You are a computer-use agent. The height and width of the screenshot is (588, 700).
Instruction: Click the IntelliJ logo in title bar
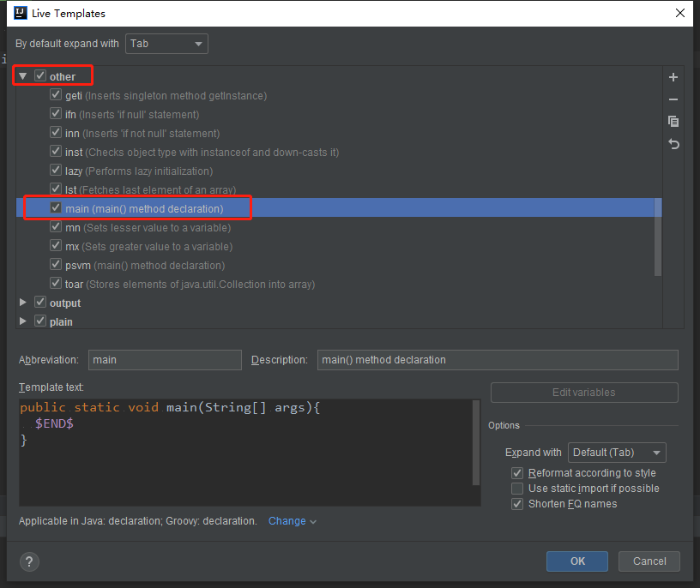pyautogui.click(x=20, y=13)
